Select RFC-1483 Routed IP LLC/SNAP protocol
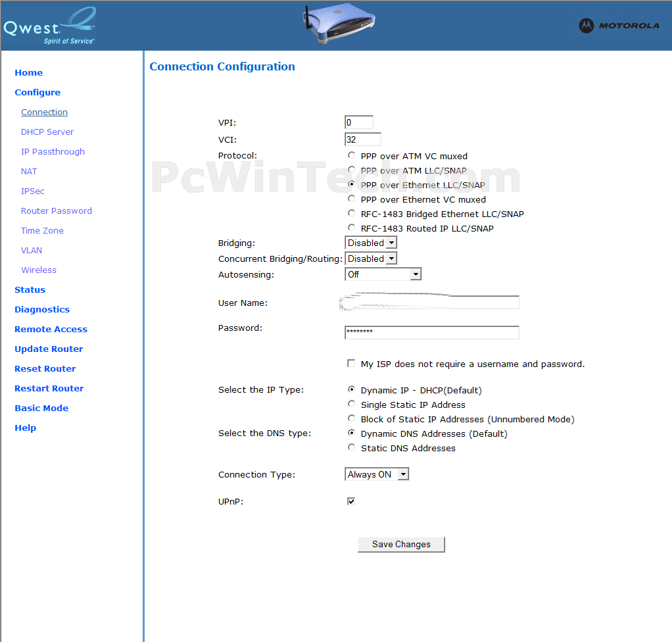672x642 pixels. tap(351, 228)
